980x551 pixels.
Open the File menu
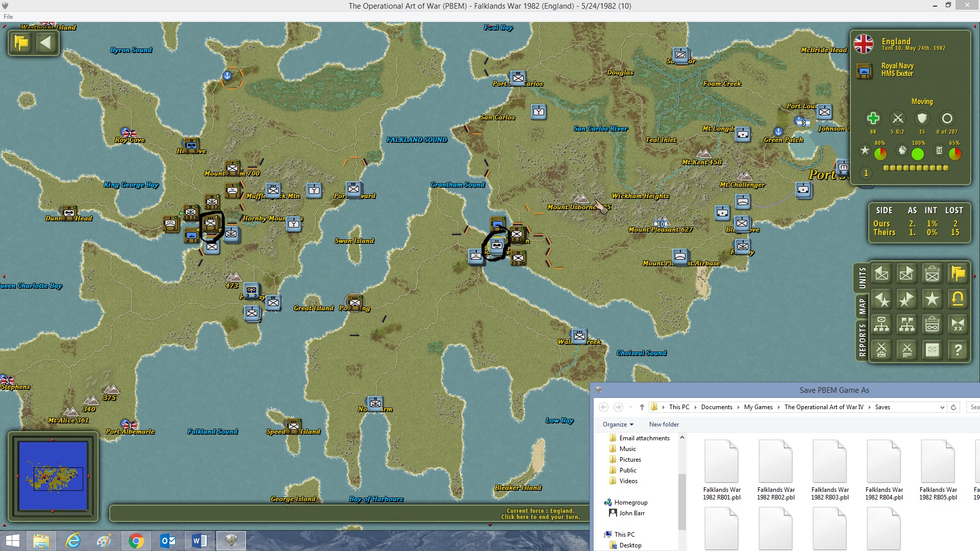click(8, 16)
